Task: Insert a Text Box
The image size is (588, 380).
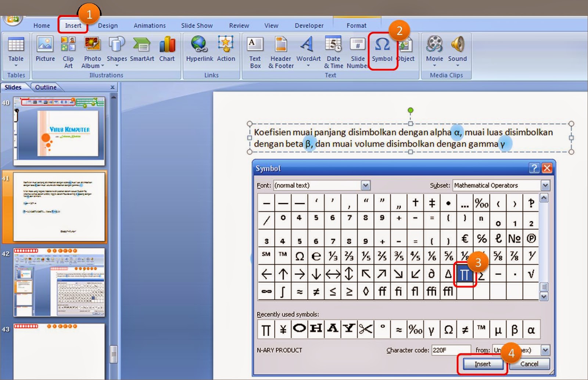Action: [255, 51]
